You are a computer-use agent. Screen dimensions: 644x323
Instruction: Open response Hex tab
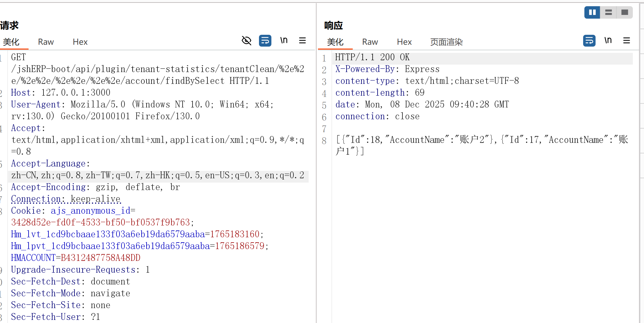pos(404,42)
